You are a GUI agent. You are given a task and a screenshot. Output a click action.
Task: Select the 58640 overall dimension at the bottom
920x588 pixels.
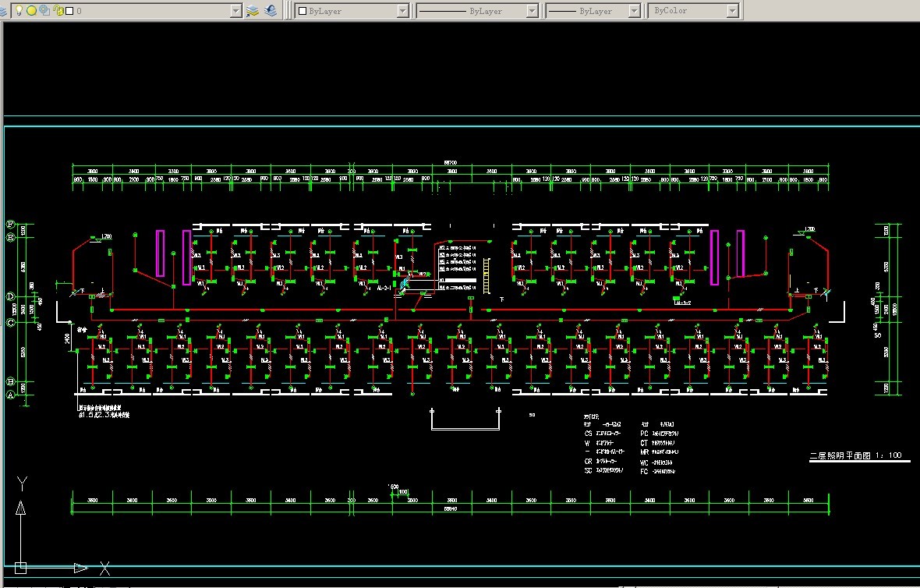(x=450, y=509)
